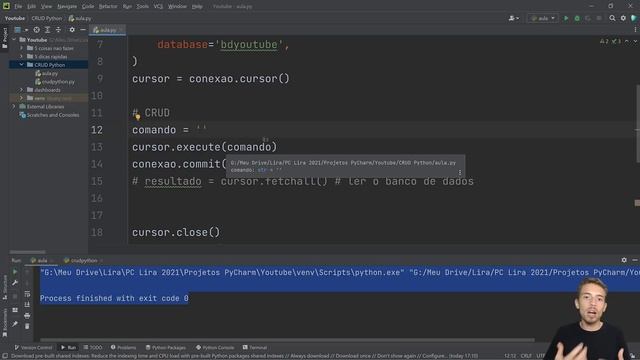Open Search Everywhere magnifier icon
Screen dimensions: 640x360
612,18
